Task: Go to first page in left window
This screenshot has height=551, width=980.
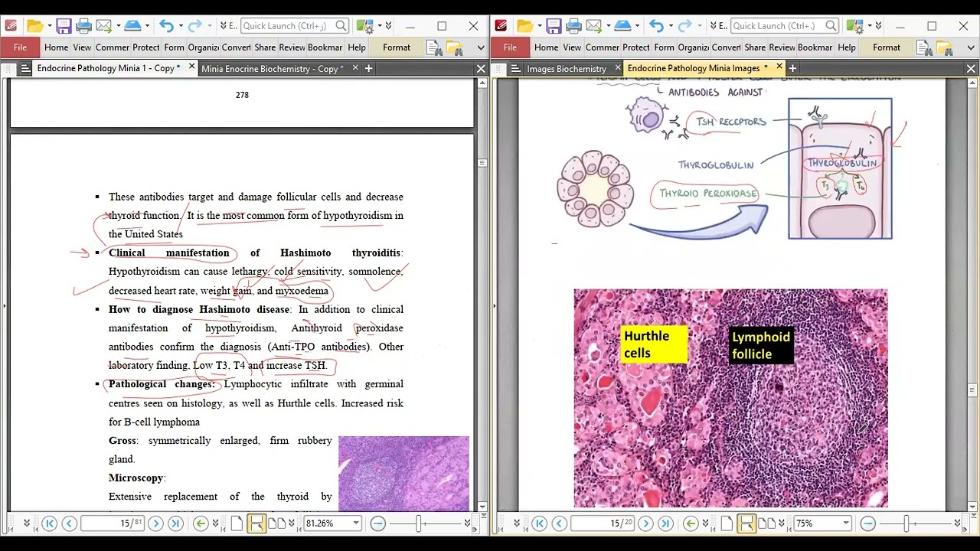Action: point(49,523)
